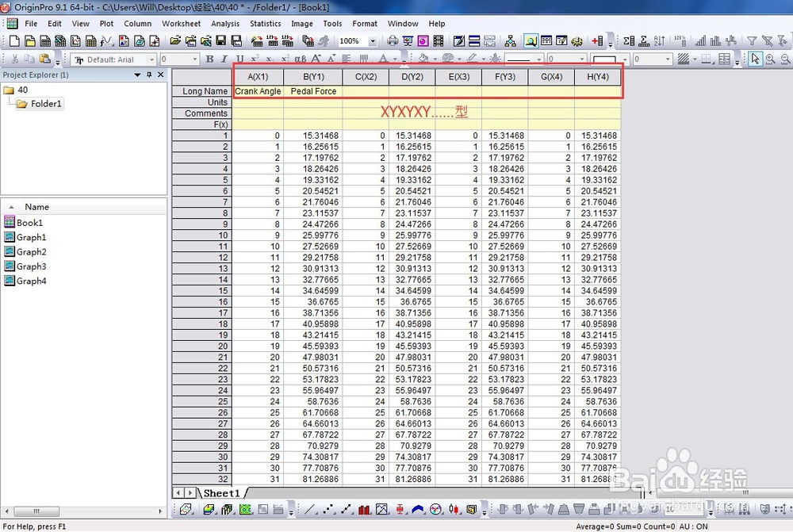Select the A(X1) column header
This screenshot has width=793, height=532.
pyautogui.click(x=258, y=77)
